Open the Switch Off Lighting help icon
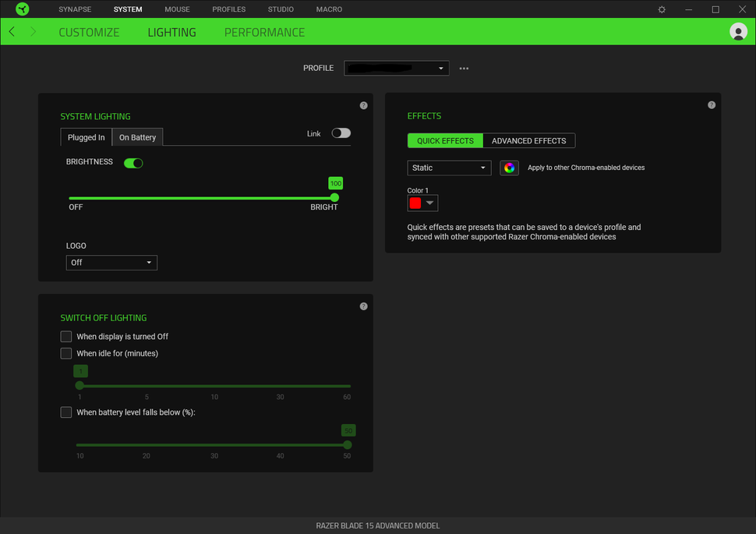 pyautogui.click(x=363, y=306)
